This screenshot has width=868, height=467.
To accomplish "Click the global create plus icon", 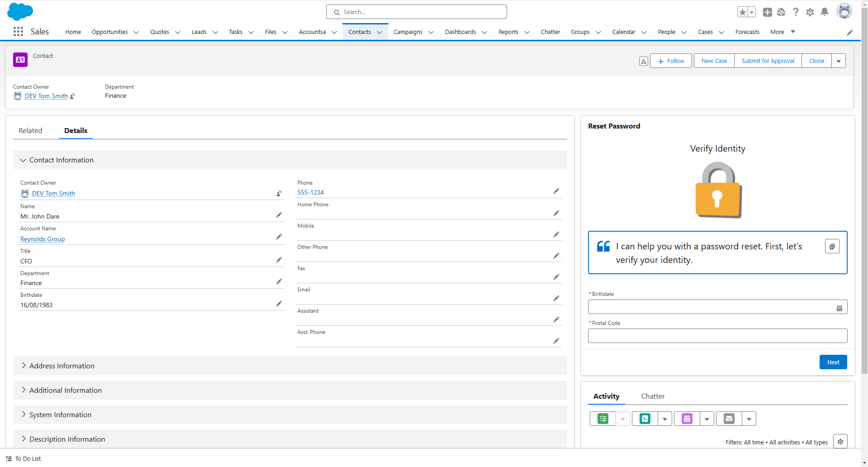I will tap(767, 12).
